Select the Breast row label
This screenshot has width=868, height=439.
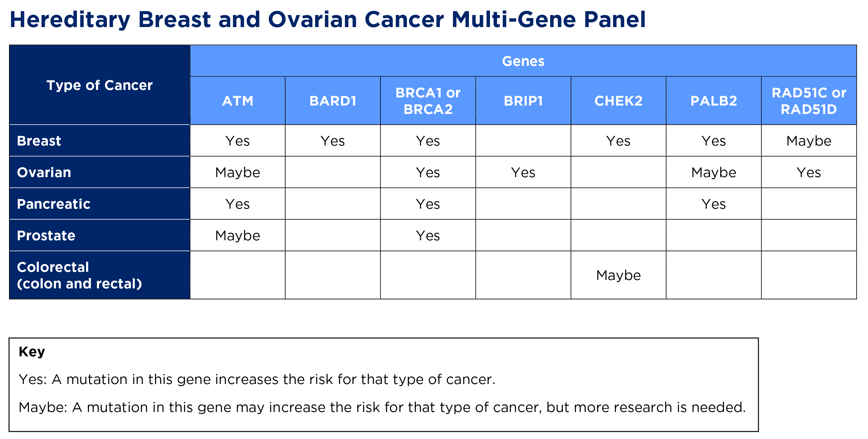[39, 141]
